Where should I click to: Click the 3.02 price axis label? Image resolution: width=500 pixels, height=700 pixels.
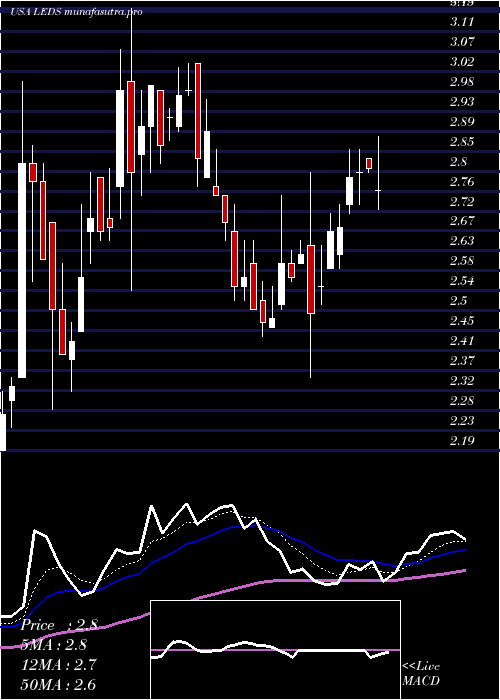click(x=462, y=61)
